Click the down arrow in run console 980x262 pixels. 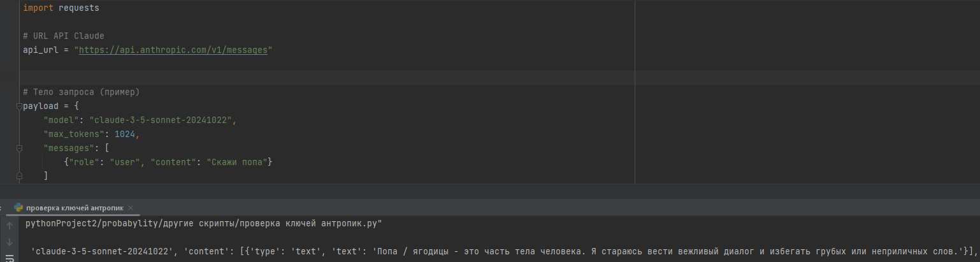[10, 242]
